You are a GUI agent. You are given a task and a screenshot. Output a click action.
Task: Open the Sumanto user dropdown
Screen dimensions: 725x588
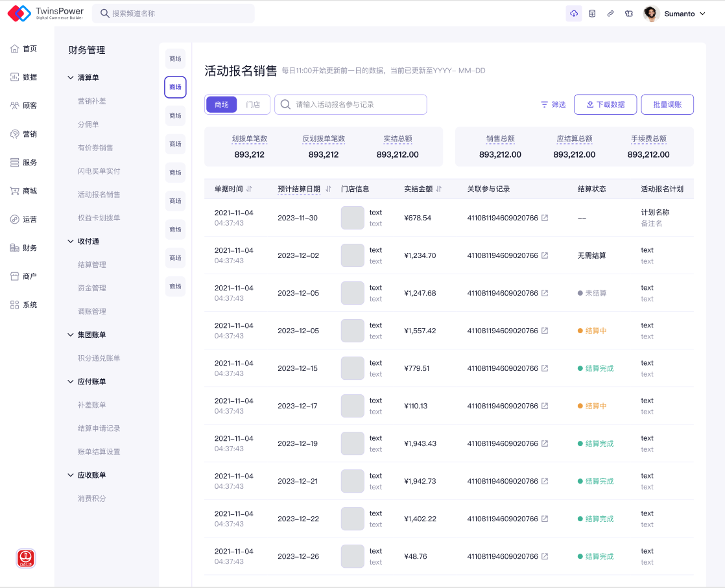(x=674, y=14)
